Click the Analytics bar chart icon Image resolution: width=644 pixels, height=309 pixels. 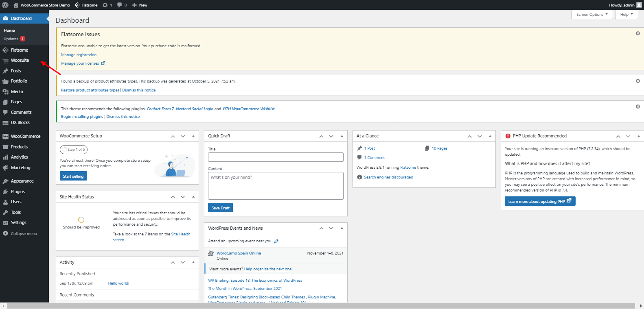click(x=5, y=157)
